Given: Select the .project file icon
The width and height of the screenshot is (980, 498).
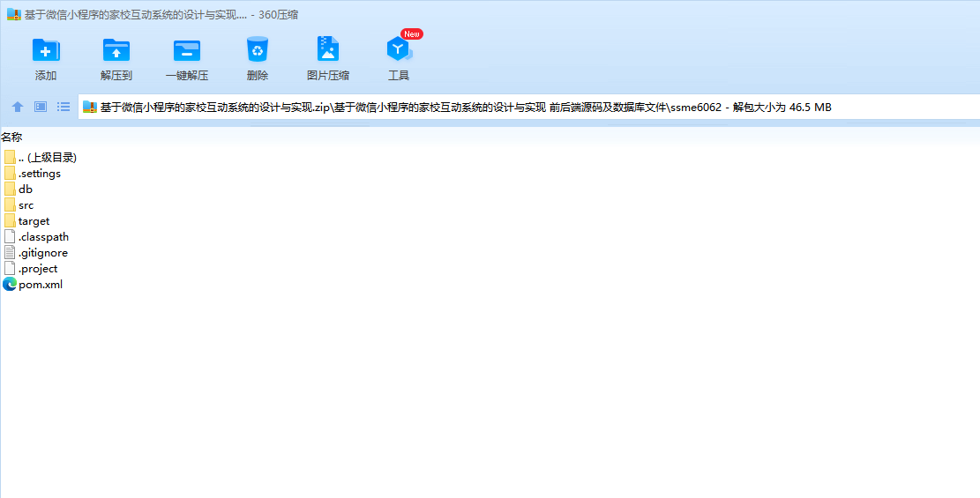Looking at the screenshot, I should tap(10, 269).
